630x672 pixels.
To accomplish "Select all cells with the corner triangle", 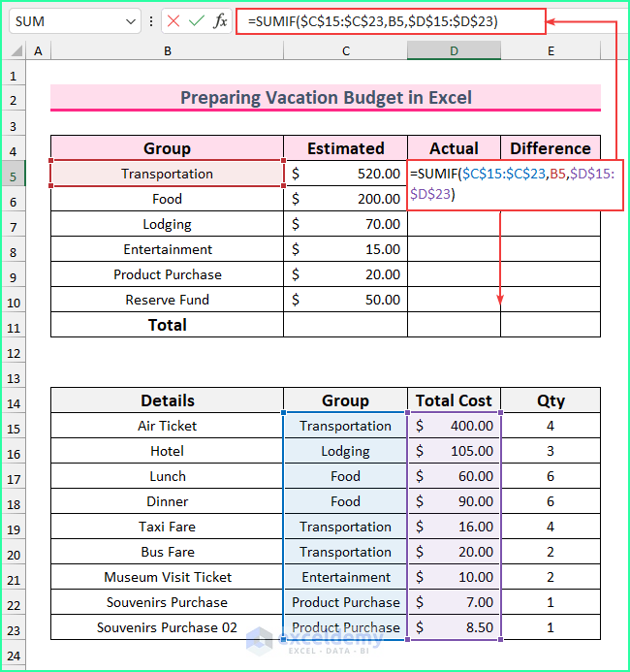I will [x=16, y=51].
